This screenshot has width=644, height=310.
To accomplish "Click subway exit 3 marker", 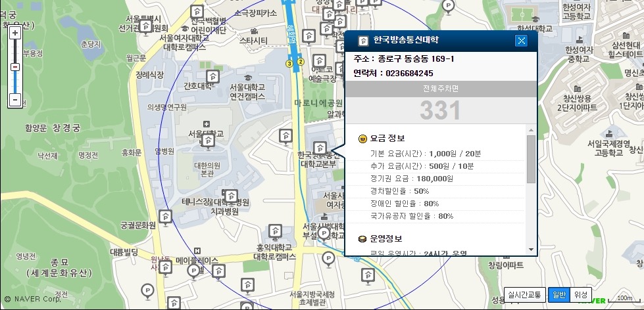I will [x=289, y=64].
